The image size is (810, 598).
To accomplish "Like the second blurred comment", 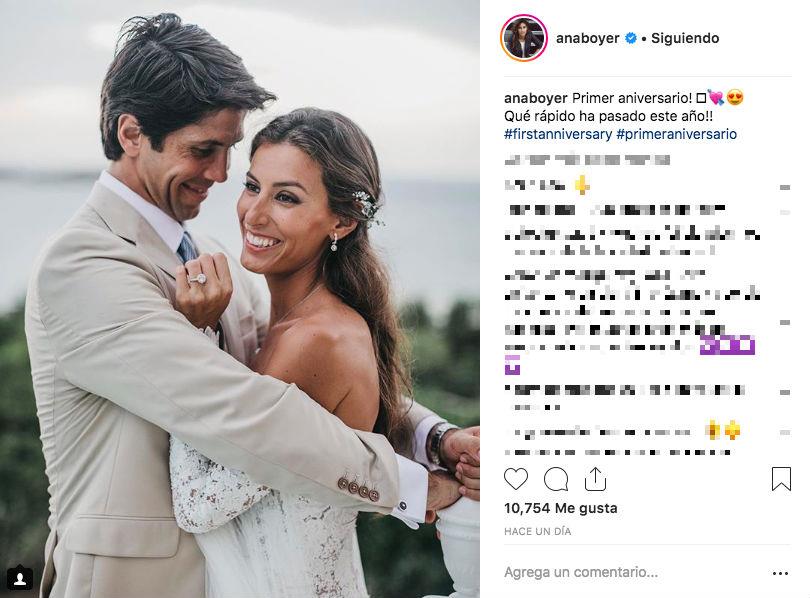I will click(785, 212).
